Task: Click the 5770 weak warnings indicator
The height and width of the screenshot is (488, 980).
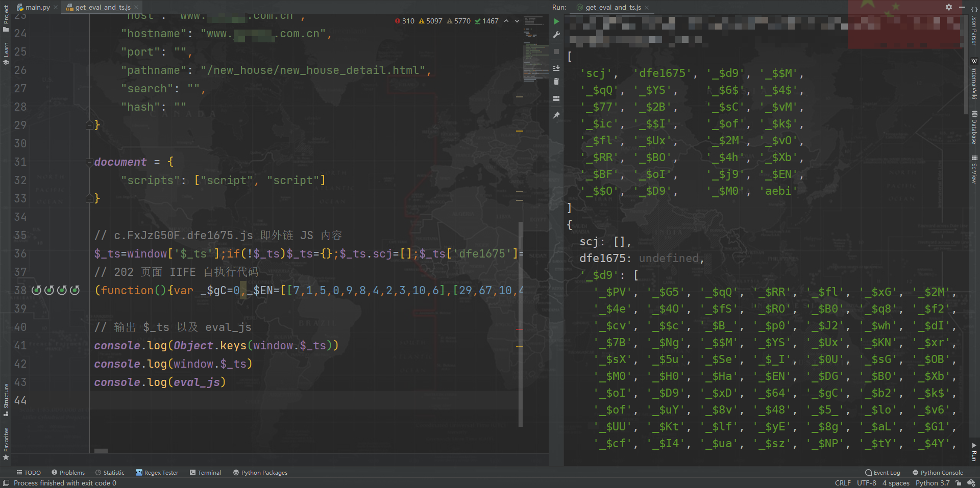Action: point(458,21)
